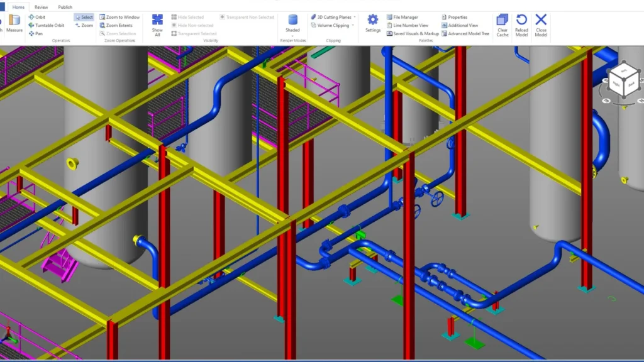Close the model with the X icon

point(541,24)
